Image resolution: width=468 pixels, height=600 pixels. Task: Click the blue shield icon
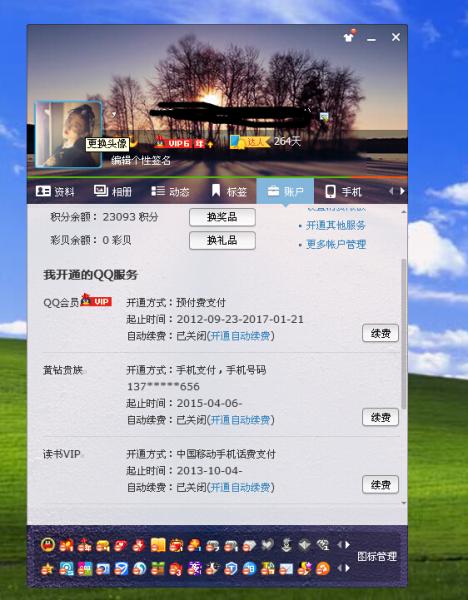click(231, 569)
